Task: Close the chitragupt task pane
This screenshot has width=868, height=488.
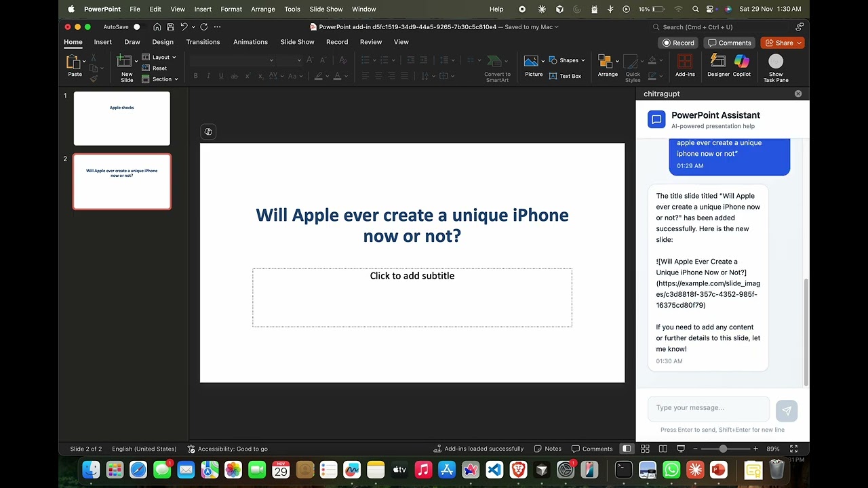Action: (798, 94)
